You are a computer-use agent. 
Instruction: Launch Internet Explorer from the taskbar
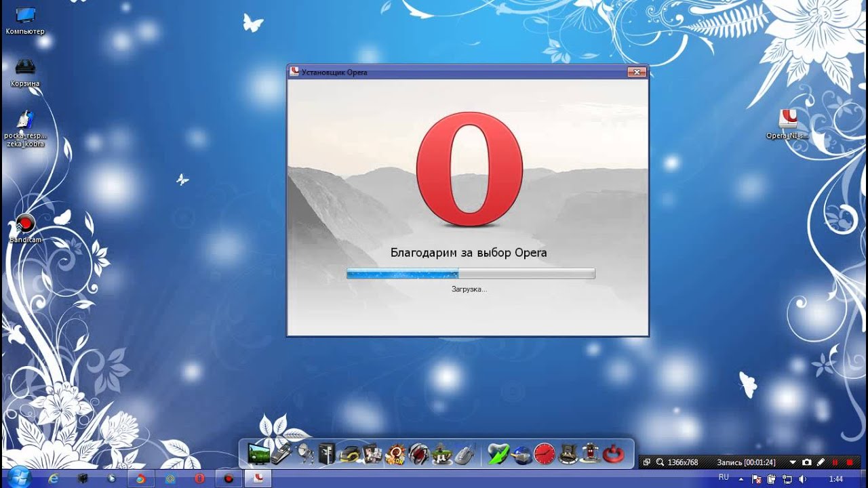point(53,479)
